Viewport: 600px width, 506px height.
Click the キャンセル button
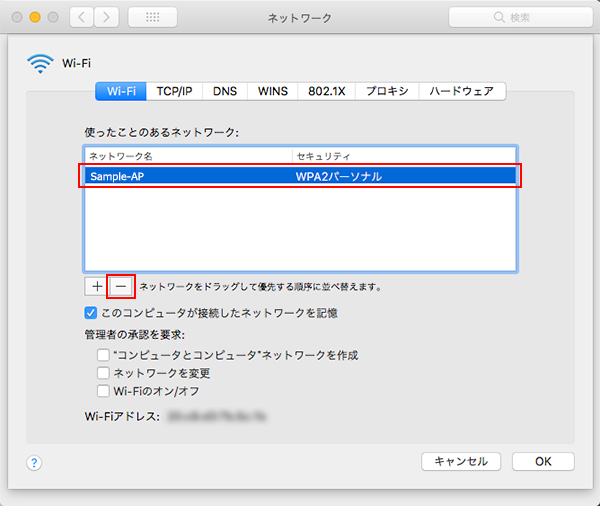click(x=461, y=461)
